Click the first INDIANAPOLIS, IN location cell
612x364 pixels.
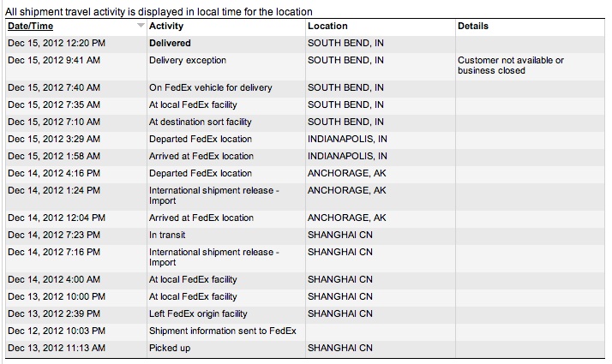(347, 140)
